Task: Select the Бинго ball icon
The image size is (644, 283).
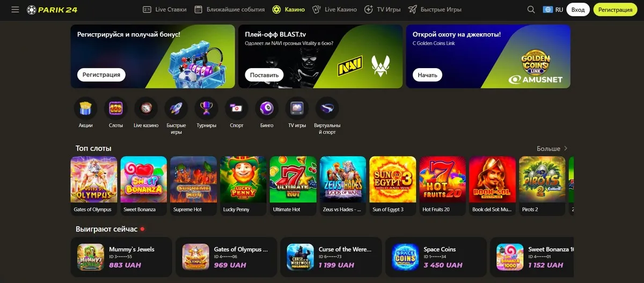Action: [267, 108]
